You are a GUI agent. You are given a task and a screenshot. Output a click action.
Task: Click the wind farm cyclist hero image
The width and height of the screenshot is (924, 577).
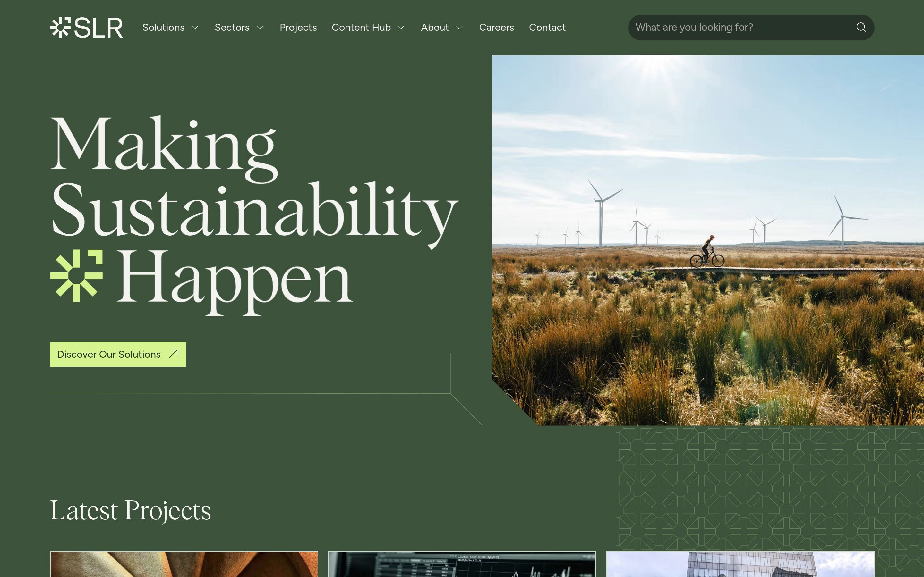pyautogui.click(x=707, y=240)
